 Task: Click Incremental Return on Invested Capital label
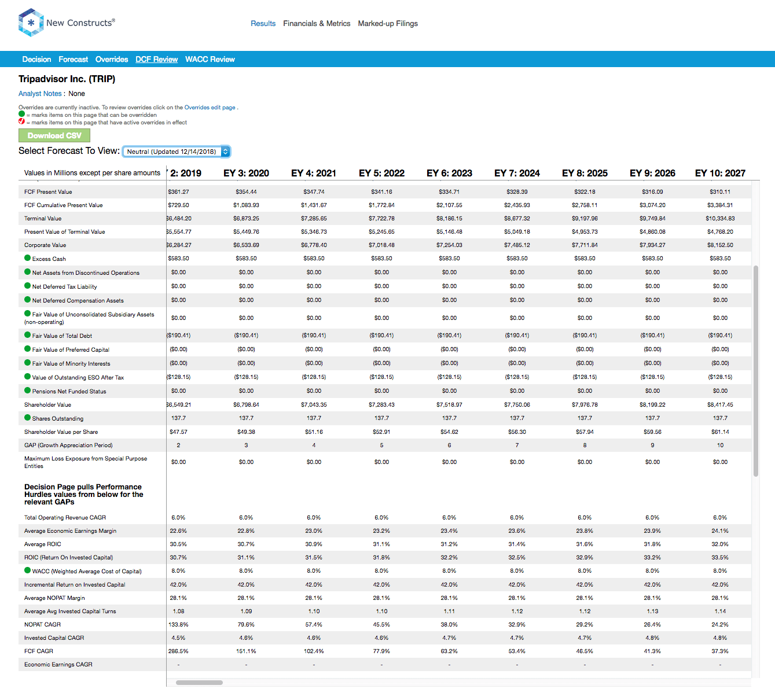coord(75,585)
